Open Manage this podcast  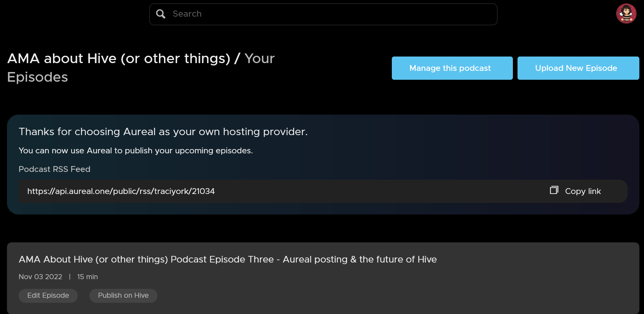point(452,68)
